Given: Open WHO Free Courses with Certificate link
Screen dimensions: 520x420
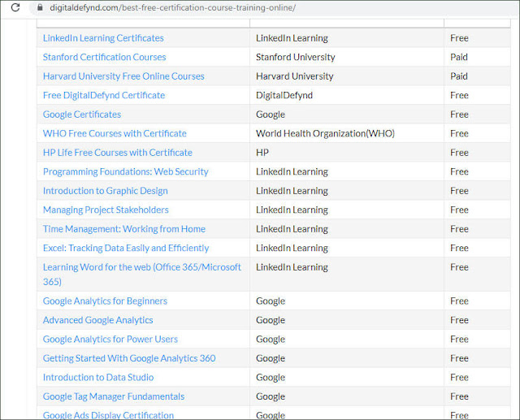Looking at the screenshot, I should (x=115, y=133).
